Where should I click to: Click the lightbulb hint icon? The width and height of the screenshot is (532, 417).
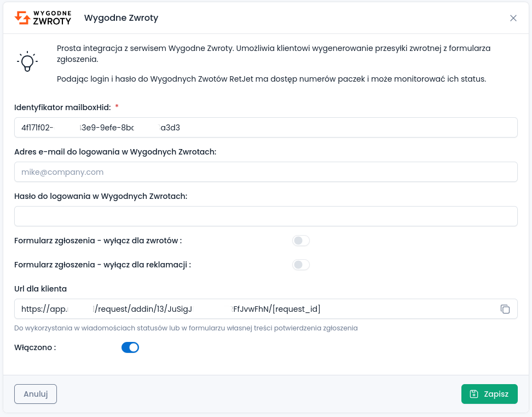click(x=26, y=61)
